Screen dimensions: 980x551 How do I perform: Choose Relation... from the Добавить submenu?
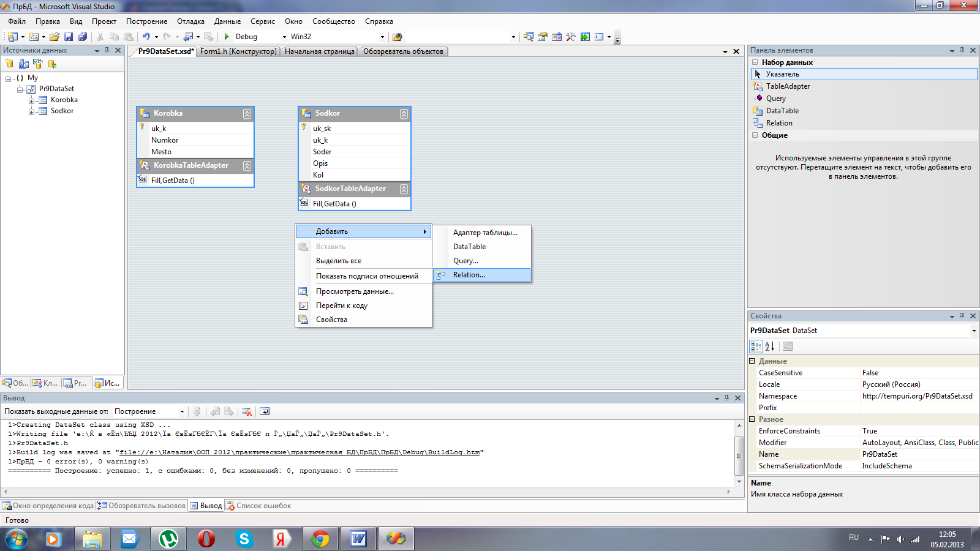click(482, 275)
